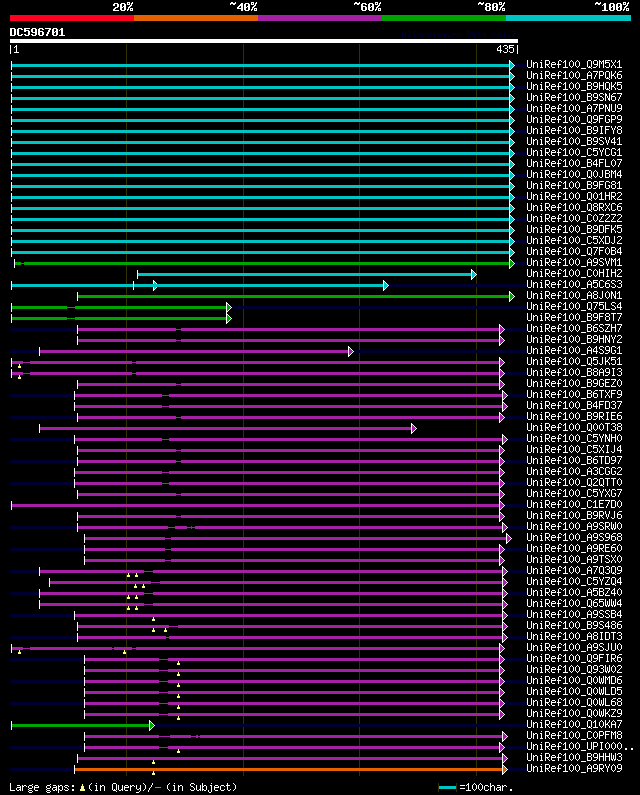Select hit label UniRef100_B9SN67

(x=574, y=97)
